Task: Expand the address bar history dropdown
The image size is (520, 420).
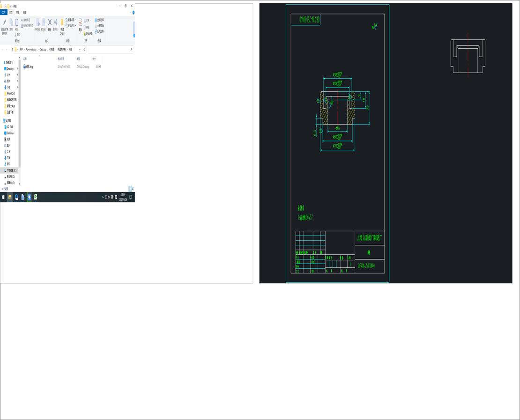Action: click(80, 49)
